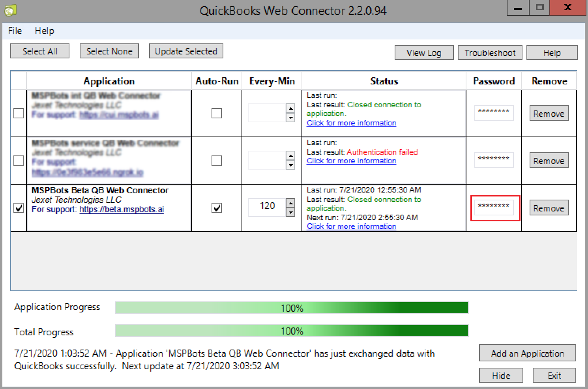Screen dimensions: 588x389
Task: Open the ngrok.io support link in service row
Action: point(87,172)
